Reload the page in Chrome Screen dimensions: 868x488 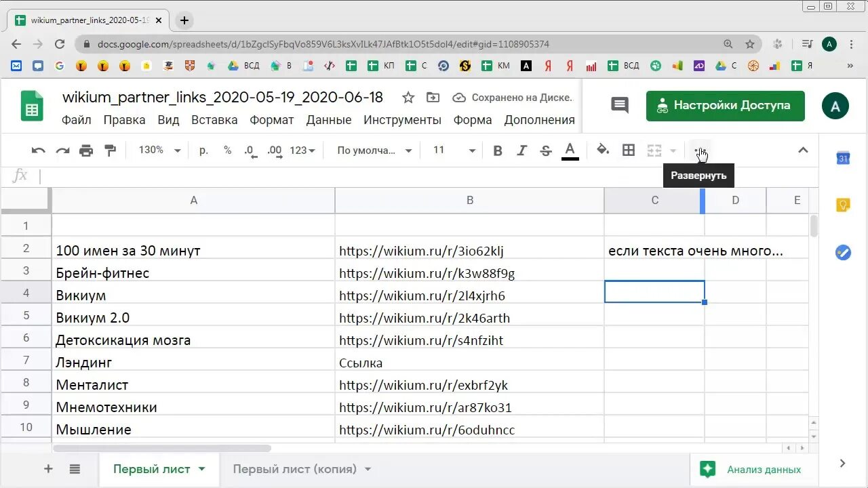[60, 44]
